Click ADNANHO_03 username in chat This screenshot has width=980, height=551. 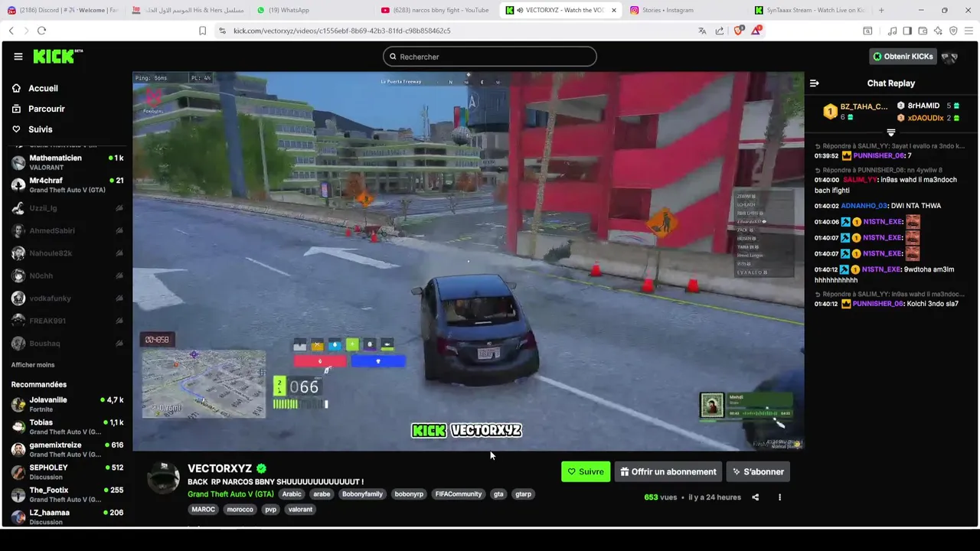(x=864, y=206)
